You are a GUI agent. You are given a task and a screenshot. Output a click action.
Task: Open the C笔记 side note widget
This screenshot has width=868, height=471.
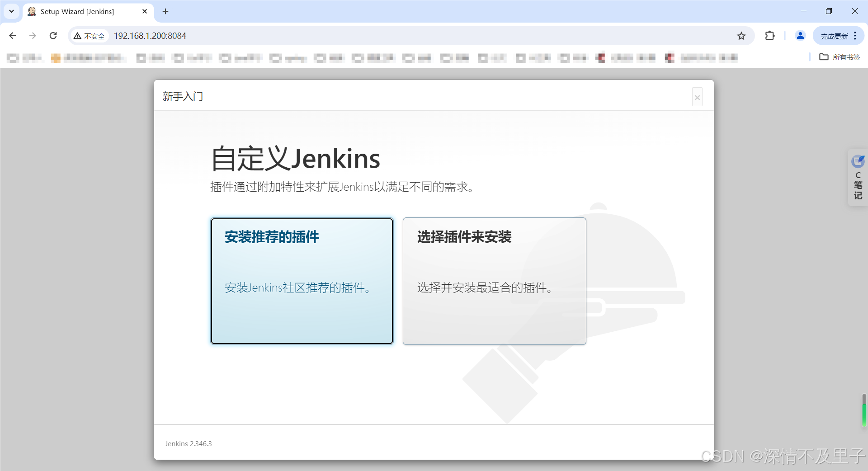pos(858,178)
